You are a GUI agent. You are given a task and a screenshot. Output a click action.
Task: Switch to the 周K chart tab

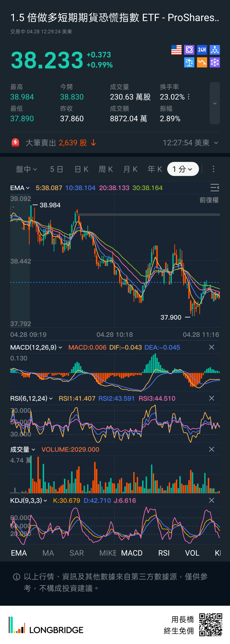(106, 169)
